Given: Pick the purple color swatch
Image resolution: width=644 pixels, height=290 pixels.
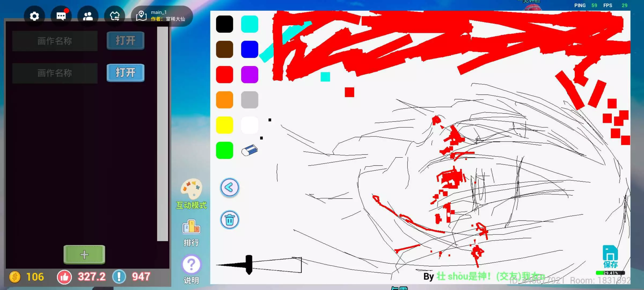Looking at the screenshot, I should tap(250, 75).
